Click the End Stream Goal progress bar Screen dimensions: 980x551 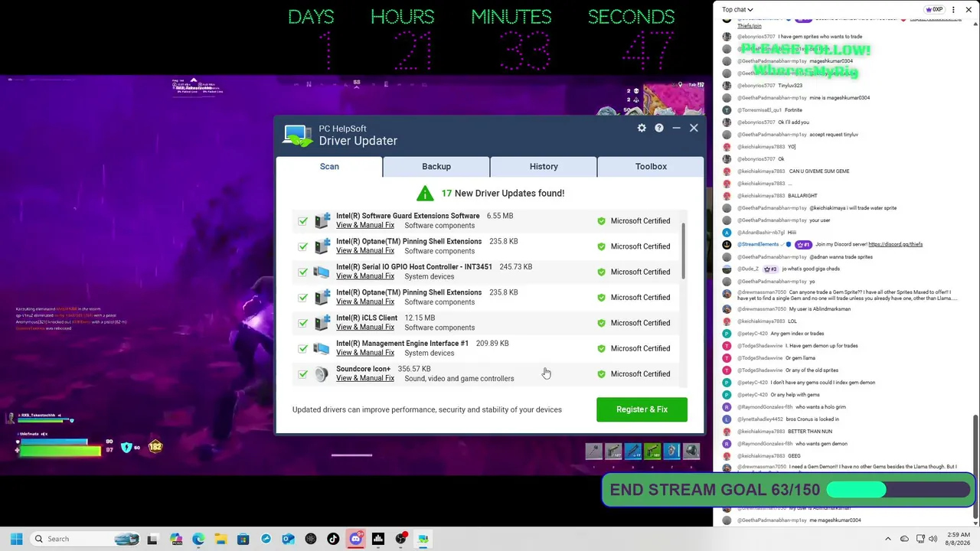click(898, 490)
